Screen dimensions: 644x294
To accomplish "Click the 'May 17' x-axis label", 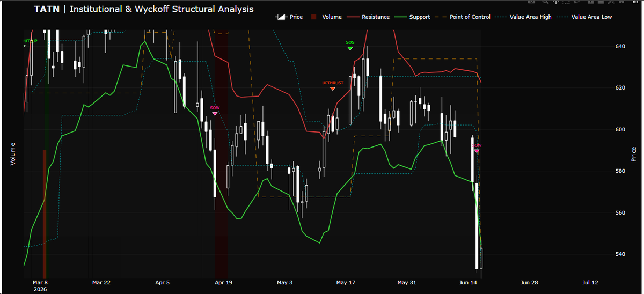I will (346, 282).
